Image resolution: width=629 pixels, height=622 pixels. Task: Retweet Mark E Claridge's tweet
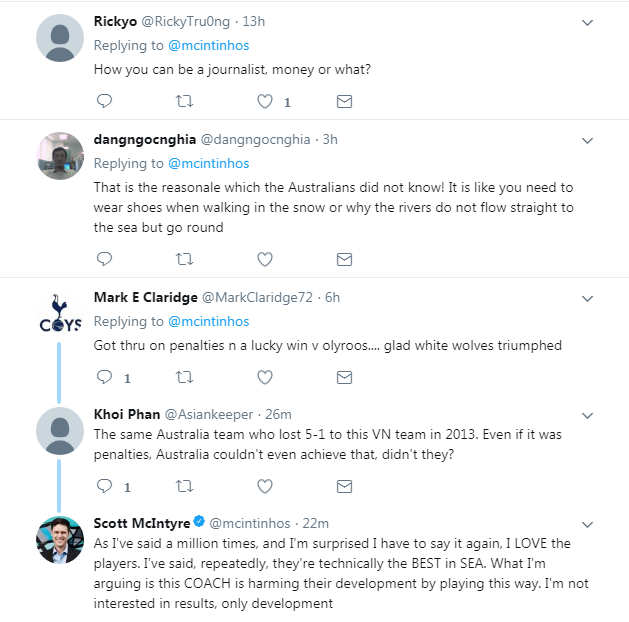point(184,378)
